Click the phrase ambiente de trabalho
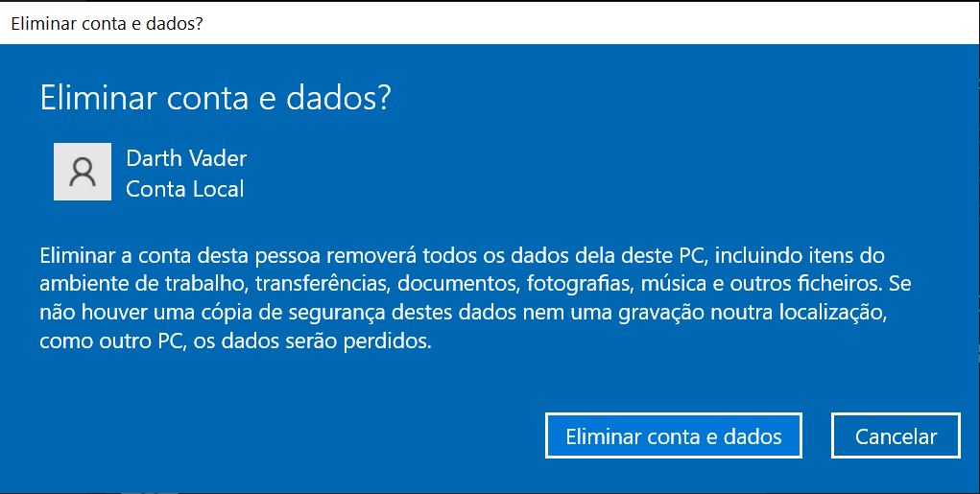Image resolution: width=980 pixels, height=494 pixels. point(144,284)
